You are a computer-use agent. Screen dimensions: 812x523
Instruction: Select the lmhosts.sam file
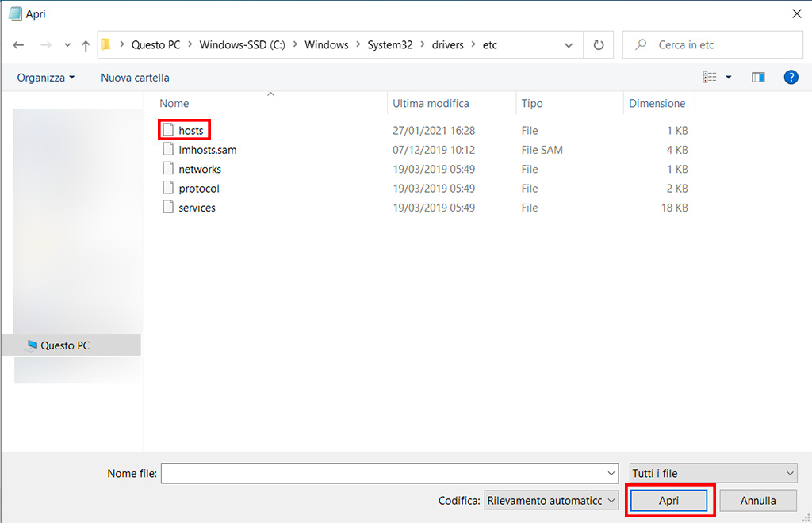pyautogui.click(x=208, y=150)
